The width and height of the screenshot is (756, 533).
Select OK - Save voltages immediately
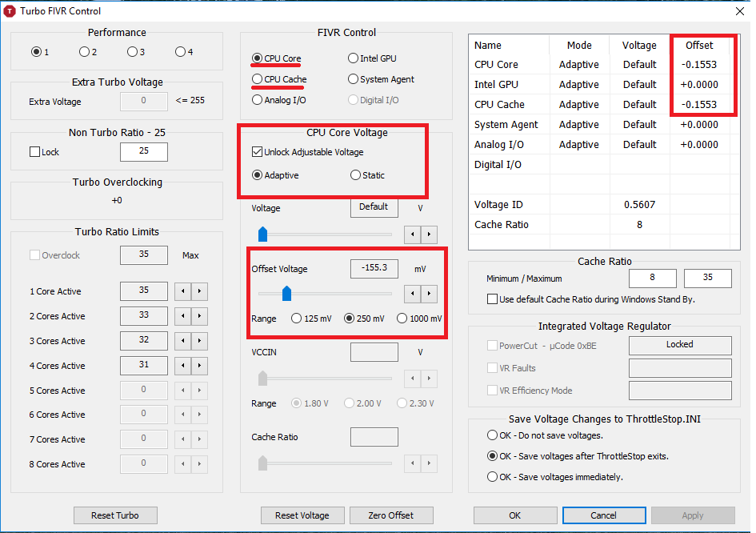coord(492,476)
